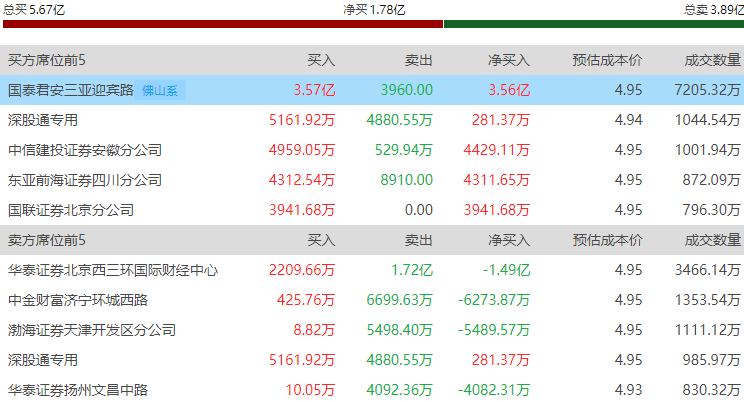Click the 529.94万 sell amount
The width and height of the screenshot is (744, 402).
pos(404,150)
